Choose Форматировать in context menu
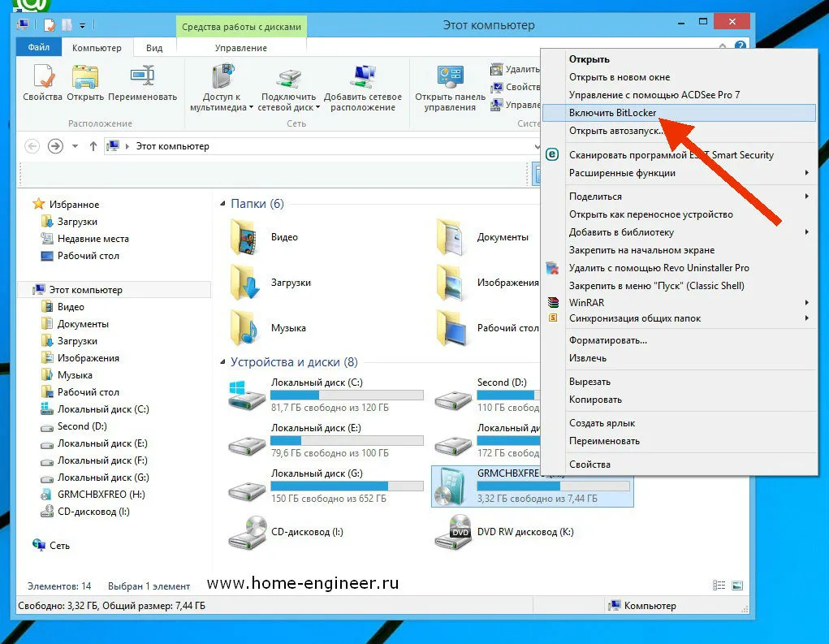Screen dimensions: 829x644 click(680, 340)
